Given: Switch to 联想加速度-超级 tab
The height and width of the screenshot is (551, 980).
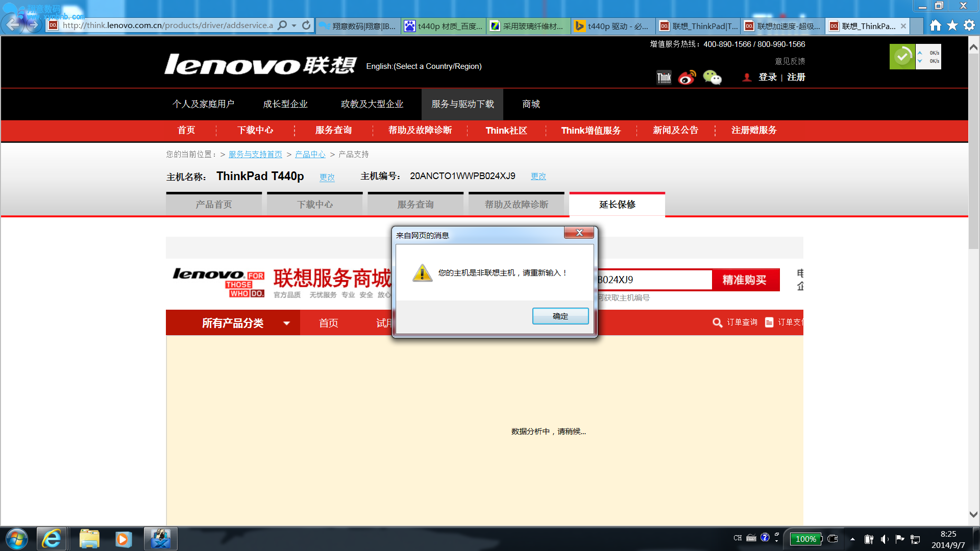Looking at the screenshot, I should point(782,26).
